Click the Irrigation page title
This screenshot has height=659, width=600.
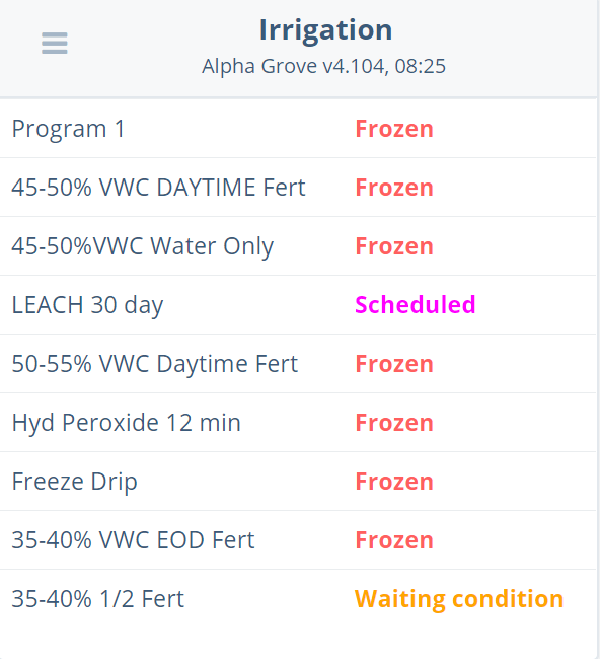pyautogui.click(x=325, y=30)
